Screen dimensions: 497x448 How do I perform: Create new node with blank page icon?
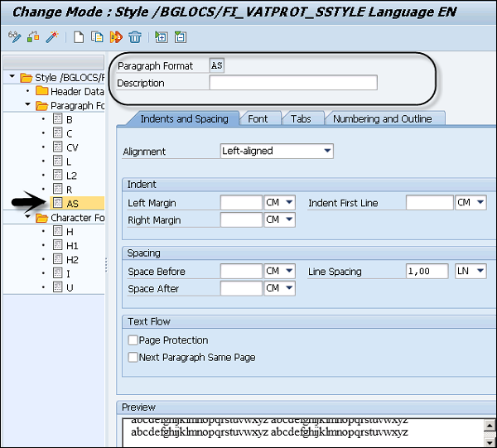pos(79,37)
